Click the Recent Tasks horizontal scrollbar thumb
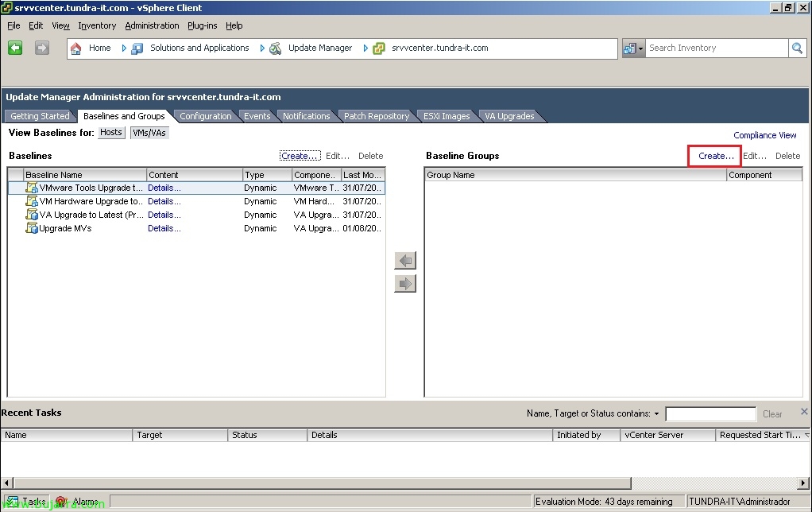 tap(322, 483)
